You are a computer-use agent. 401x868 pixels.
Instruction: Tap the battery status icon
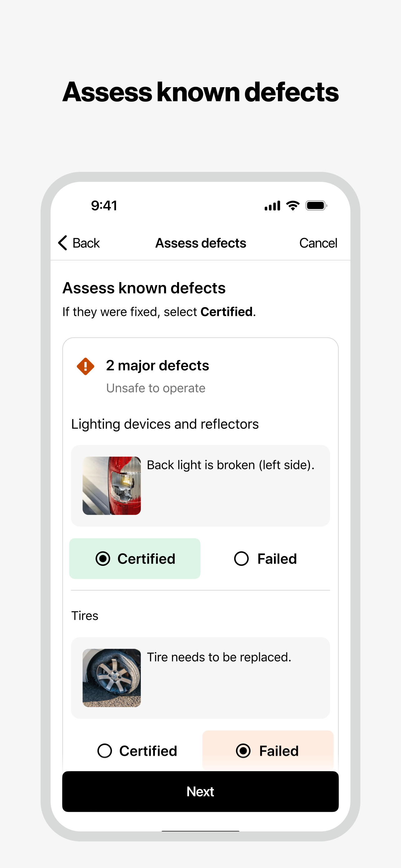tap(316, 205)
